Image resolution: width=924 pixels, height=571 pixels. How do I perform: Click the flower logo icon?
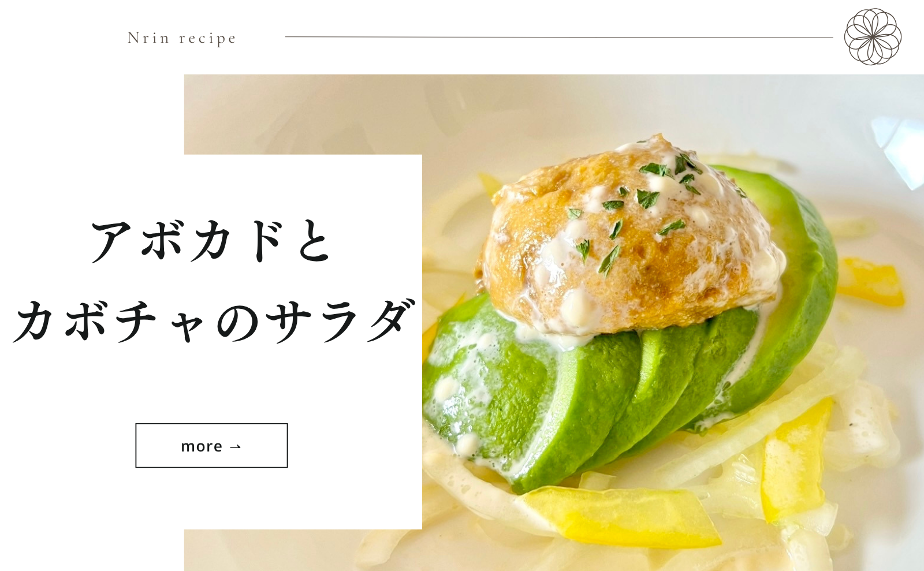pos(873,36)
